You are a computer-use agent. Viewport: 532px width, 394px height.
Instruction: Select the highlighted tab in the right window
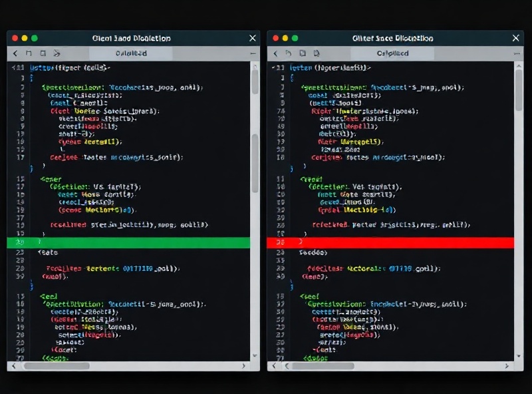tap(392, 53)
